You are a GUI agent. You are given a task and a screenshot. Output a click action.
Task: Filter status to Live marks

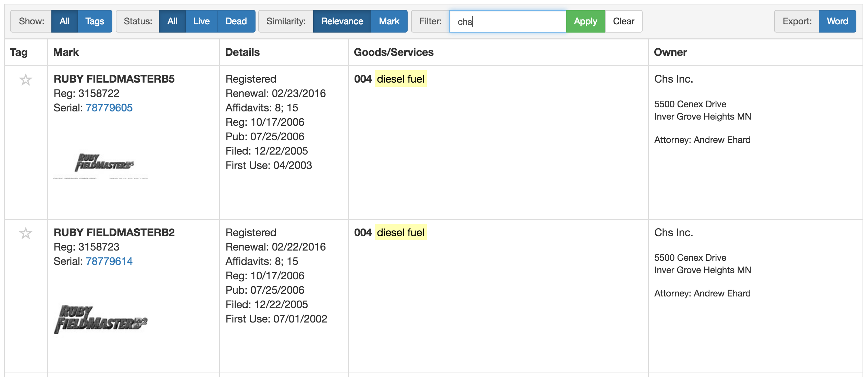point(201,21)
